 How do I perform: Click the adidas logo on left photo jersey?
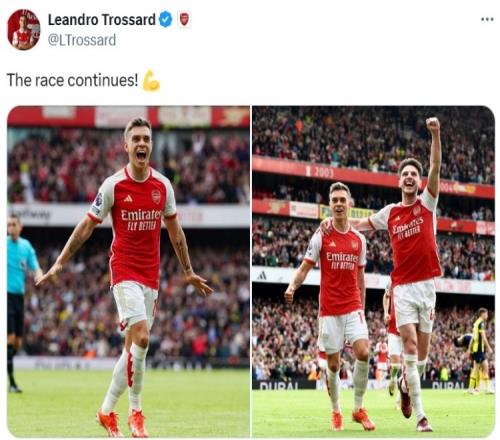128,199
